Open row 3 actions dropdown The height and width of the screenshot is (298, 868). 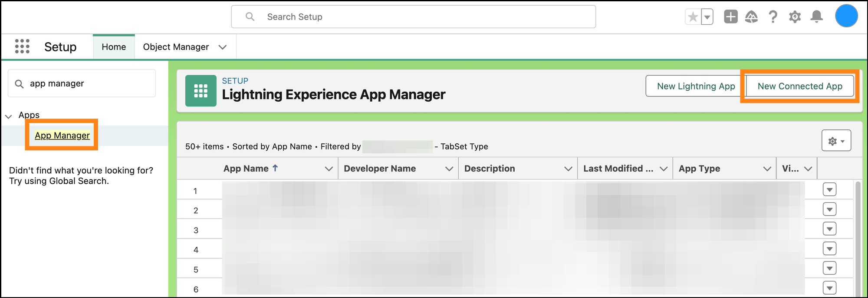829,229
